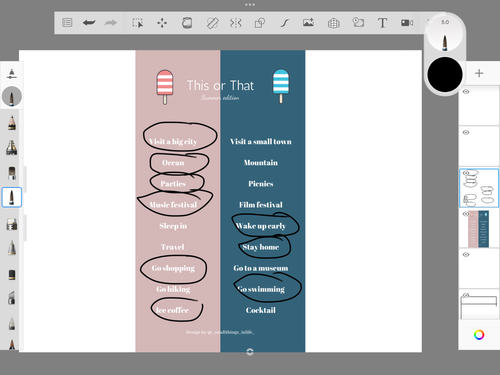The width and height of the screenshot is (500, 375).
Task: Enable the Symmetry tool
Action: (x=236, y=23)
